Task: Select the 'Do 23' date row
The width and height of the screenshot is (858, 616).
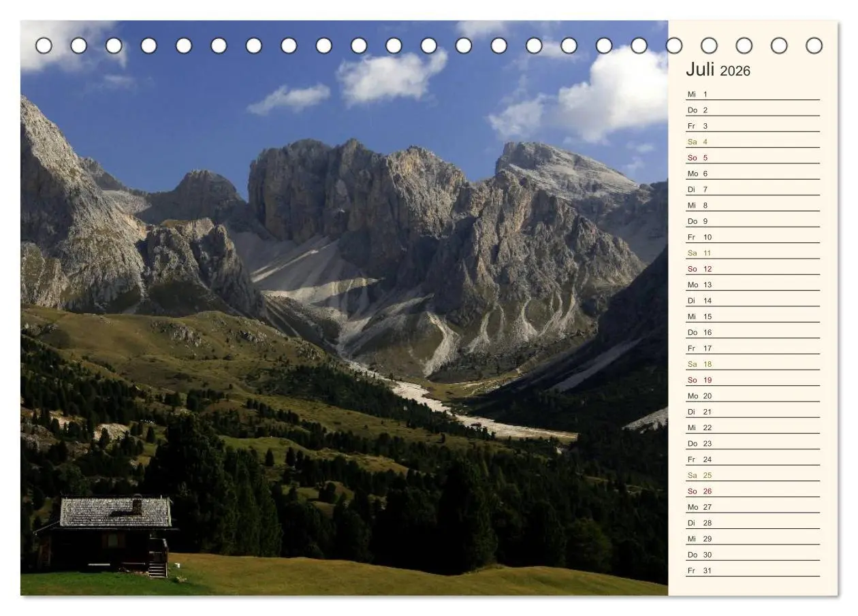Action: tap(752, 443)
